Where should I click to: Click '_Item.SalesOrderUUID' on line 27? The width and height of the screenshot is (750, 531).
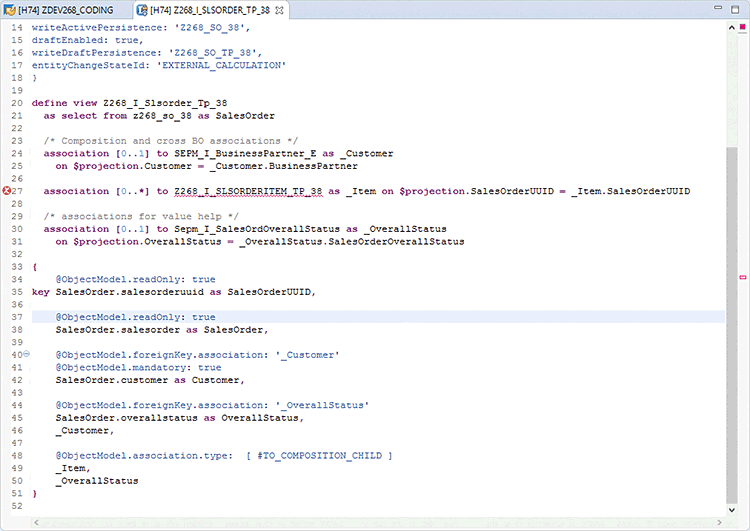pos(631,191)
